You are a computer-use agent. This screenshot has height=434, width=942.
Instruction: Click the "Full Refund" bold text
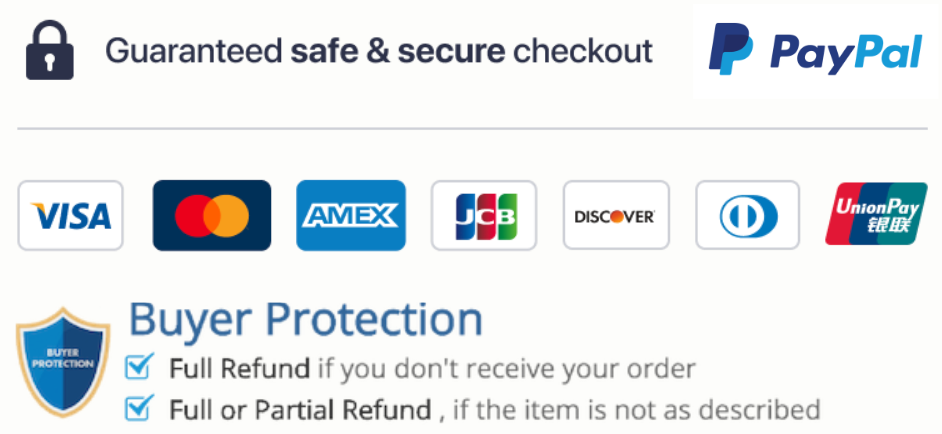(x=239, y=369)
